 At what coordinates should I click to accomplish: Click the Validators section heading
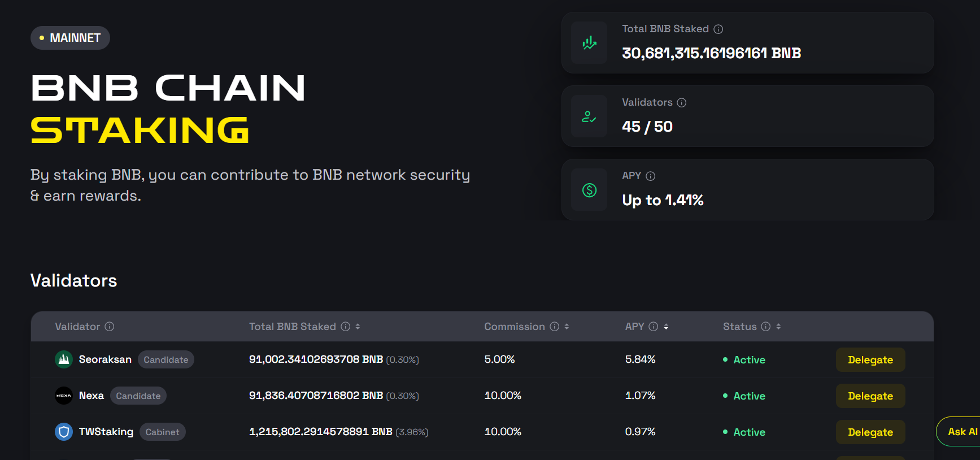point(73,281)
